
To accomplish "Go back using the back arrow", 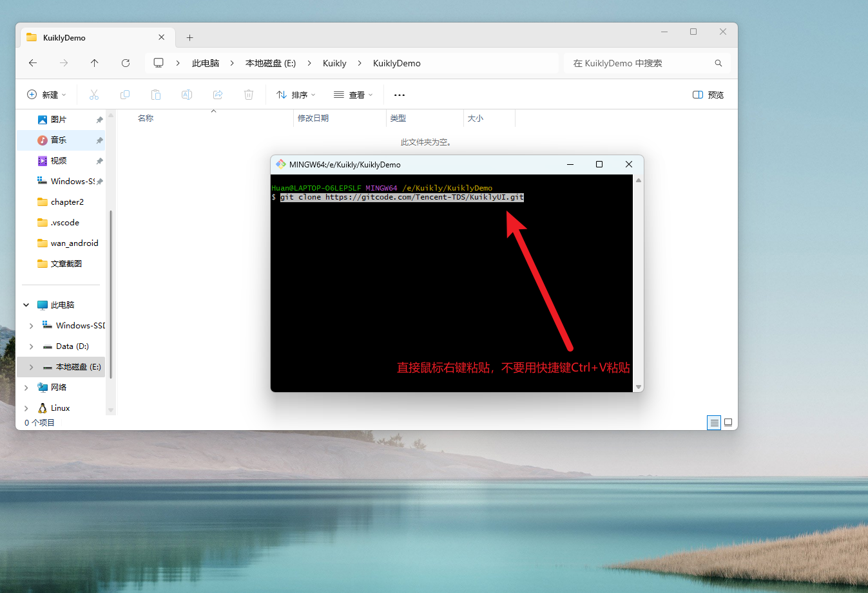I will pos(33,63).
